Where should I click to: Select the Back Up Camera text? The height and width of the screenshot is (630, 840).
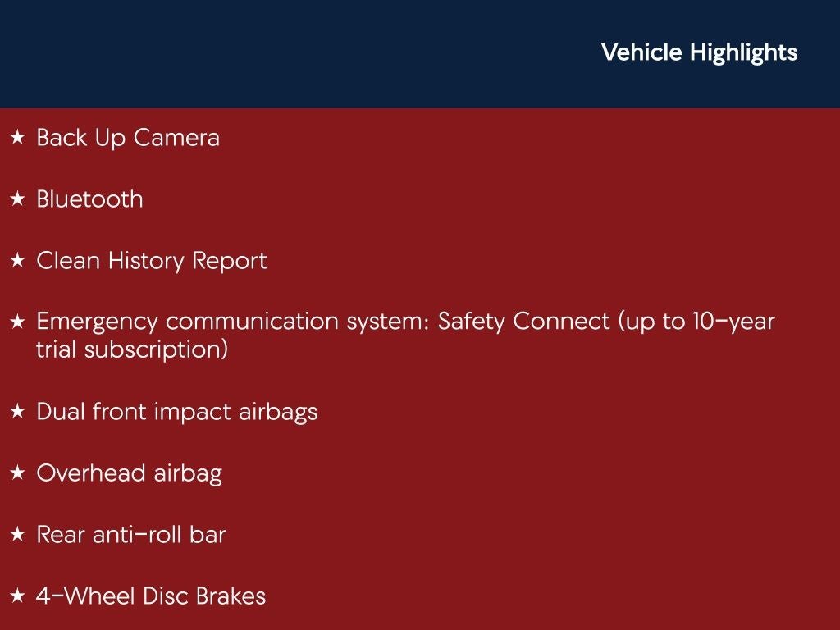point(128,138)
